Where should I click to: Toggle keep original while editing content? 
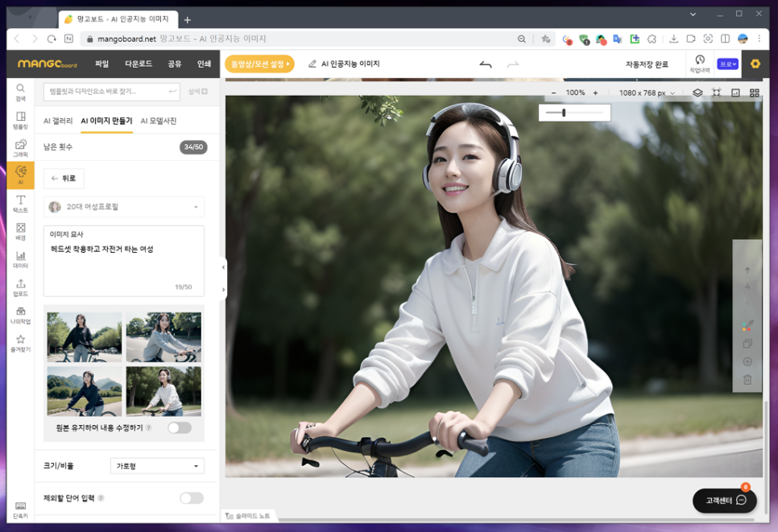pyautogui.click(x=180, y=427)
